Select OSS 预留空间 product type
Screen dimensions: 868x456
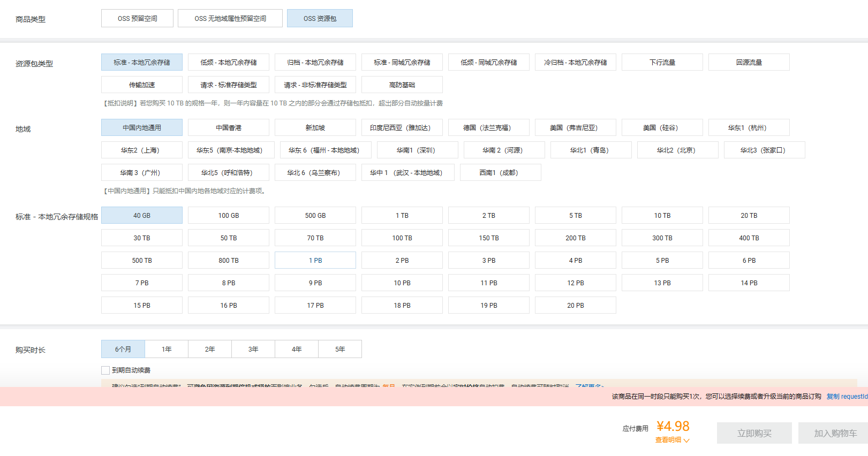click(x=137, y=18)
